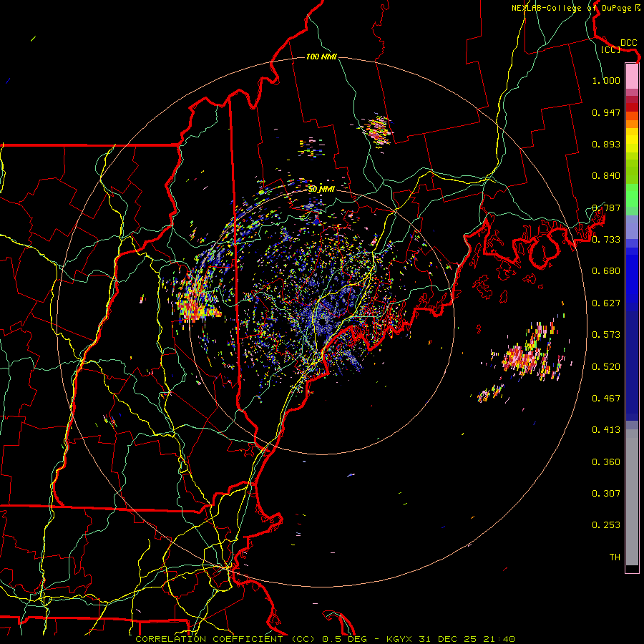644x644 pixels.
Task: Click the 0.467 value on color scale
Action: [x=606, y=399]
